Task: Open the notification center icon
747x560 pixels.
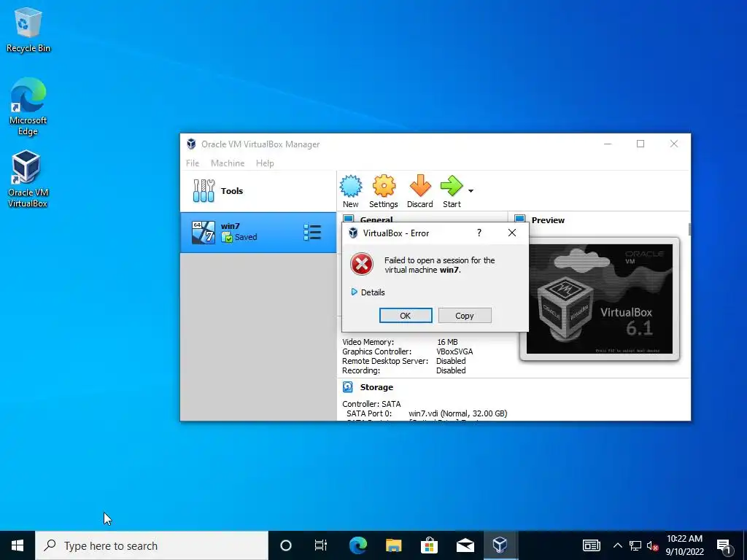Action: pyautogui.click(x=724, y=545)
